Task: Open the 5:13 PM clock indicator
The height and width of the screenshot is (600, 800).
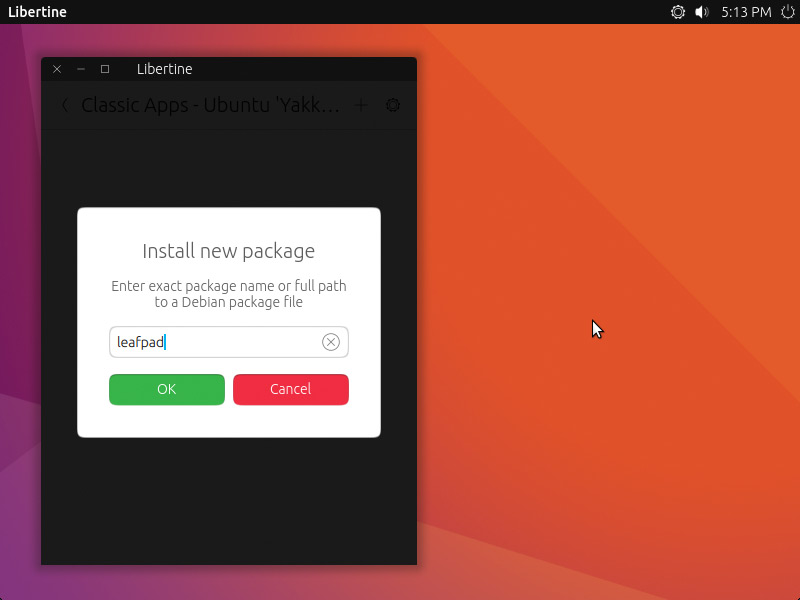Action: (x=746, y=12)
